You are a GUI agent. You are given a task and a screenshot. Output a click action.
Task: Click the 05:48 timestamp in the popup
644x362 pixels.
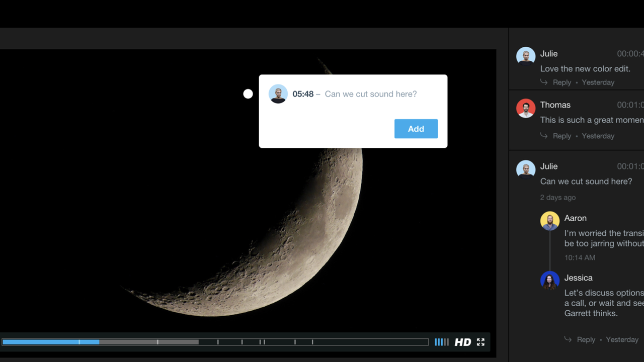coord(303,94)
